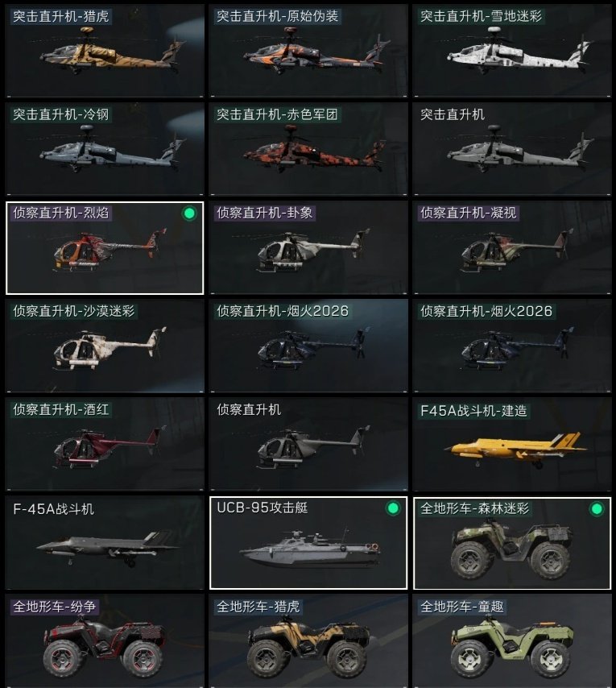Image resolution: width=616 pixels, height=688 pixels.
Task: Pick the white 突击直升机-雪地迷彩 skin
Action: [x=512, y=51]
